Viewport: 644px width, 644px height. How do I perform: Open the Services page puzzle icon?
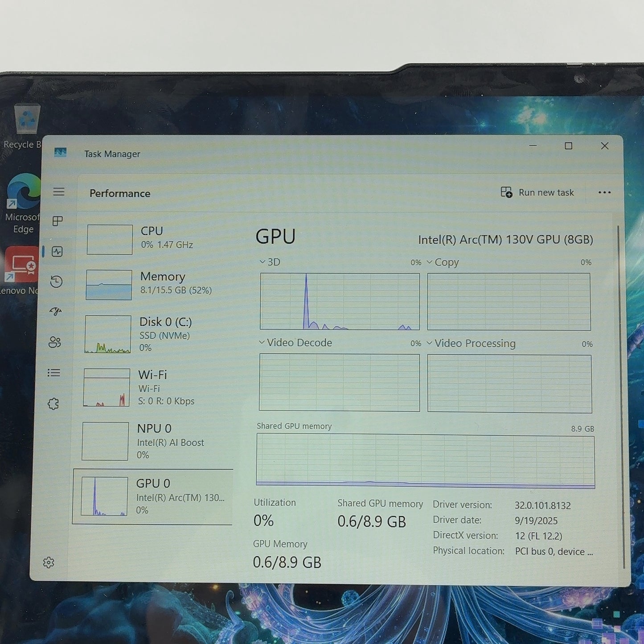click(53, 404)
